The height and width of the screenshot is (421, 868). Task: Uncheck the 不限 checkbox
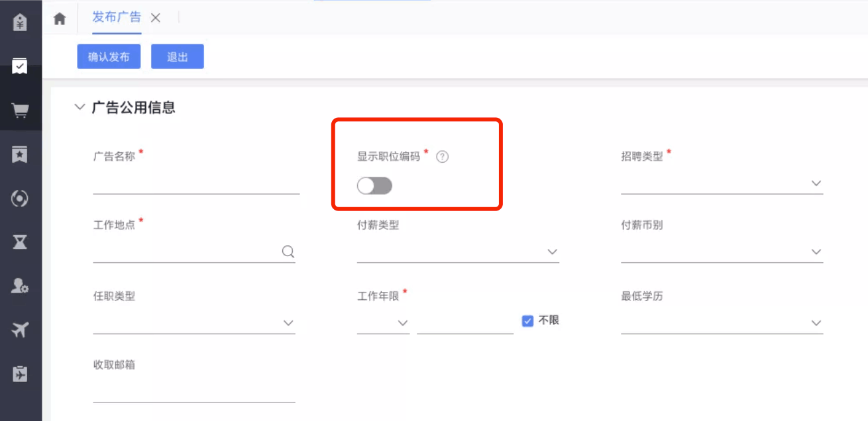pyautogui.click(x=527, y=321)
